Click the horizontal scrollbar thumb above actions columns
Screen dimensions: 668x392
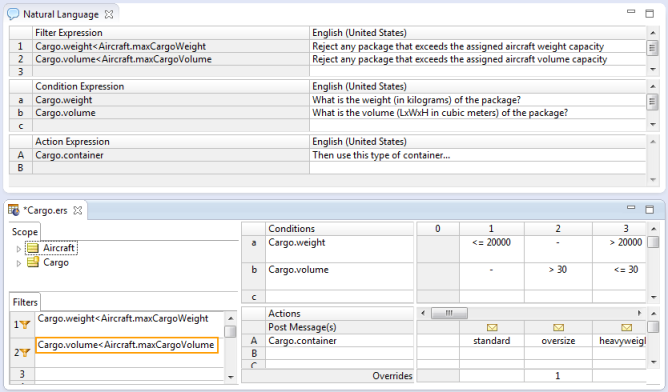tap(449, 313)
